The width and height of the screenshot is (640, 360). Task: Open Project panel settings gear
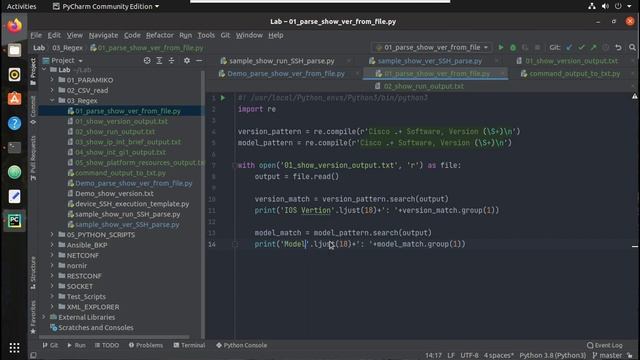pyautogui.click(x=187, y=60)
